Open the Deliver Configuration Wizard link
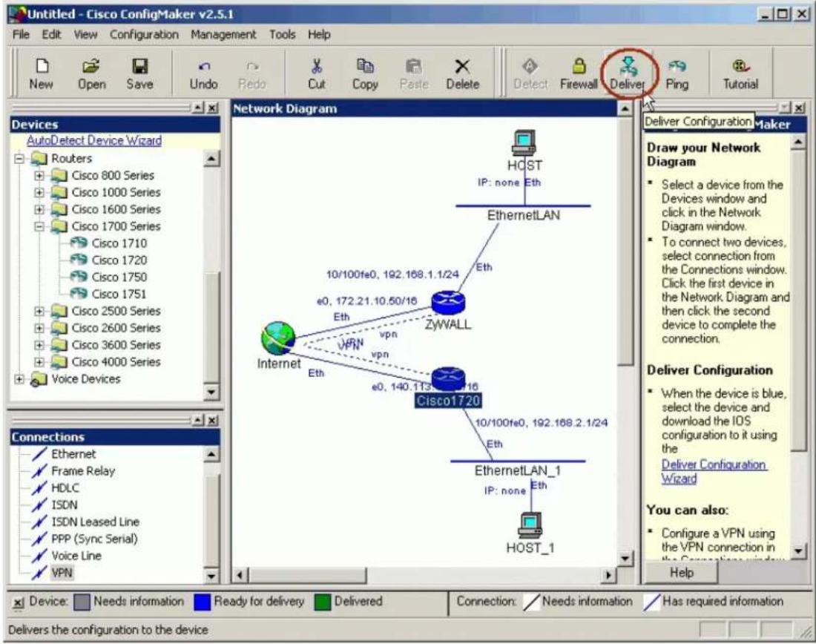 (x=714, y=472)
